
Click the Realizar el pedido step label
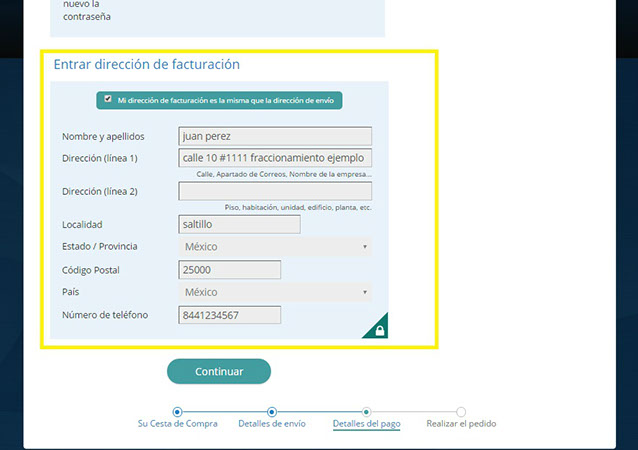pos(461,424)
